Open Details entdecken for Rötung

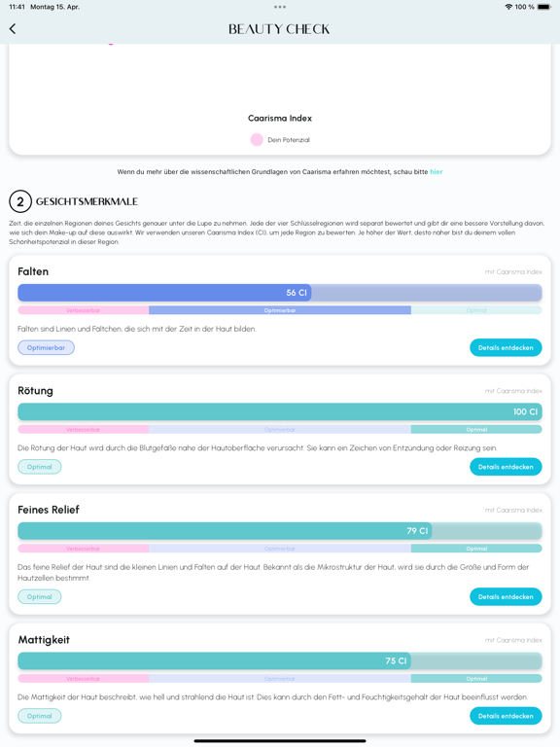pos(506,467)
